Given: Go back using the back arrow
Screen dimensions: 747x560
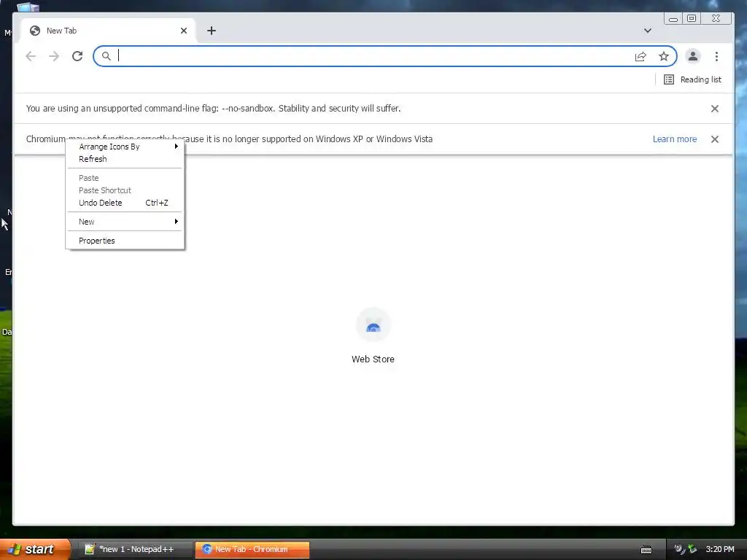Looking at the screenshot, I should click(31, 56).
